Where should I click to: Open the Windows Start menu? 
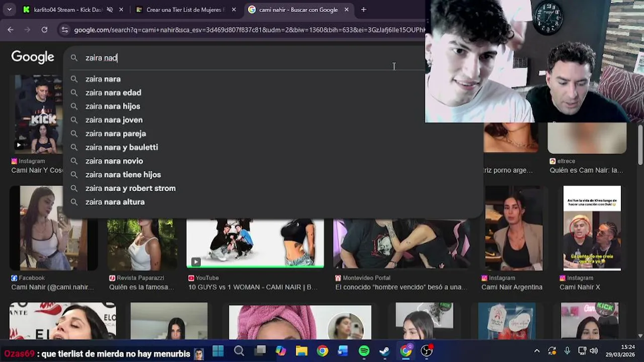point(218,351)
